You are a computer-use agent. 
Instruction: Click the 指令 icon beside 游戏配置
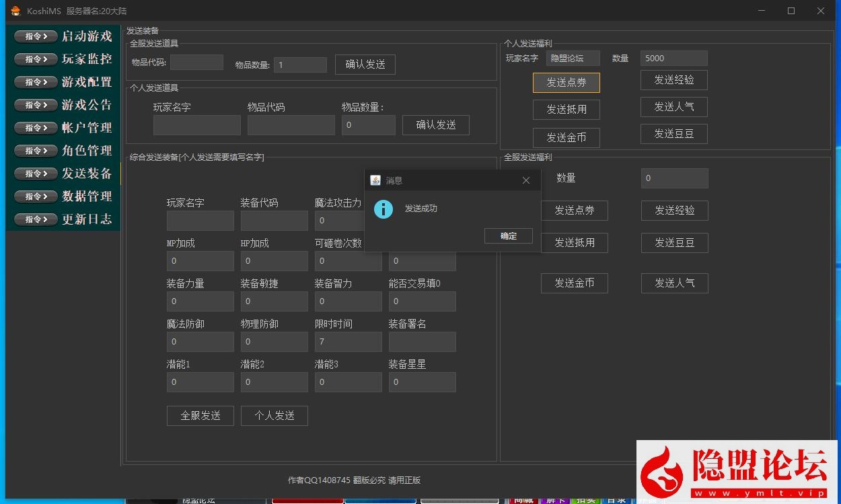36,82
